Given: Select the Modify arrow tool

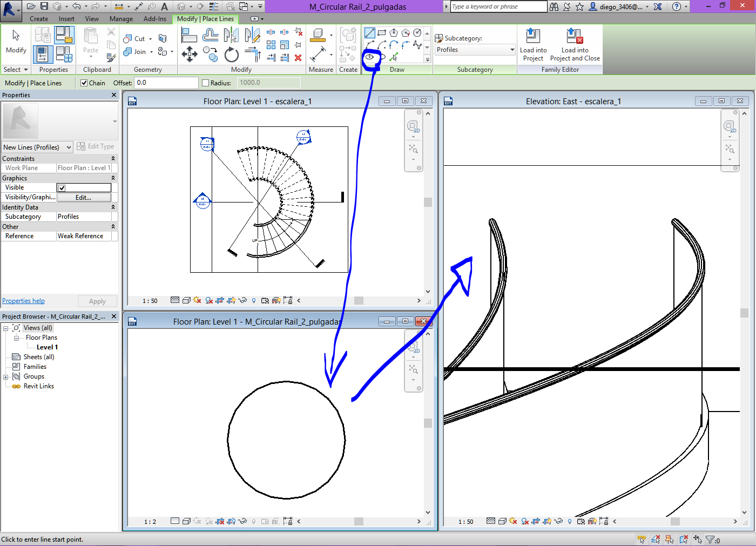Looking at the screenshot, I should coord(16,42).
